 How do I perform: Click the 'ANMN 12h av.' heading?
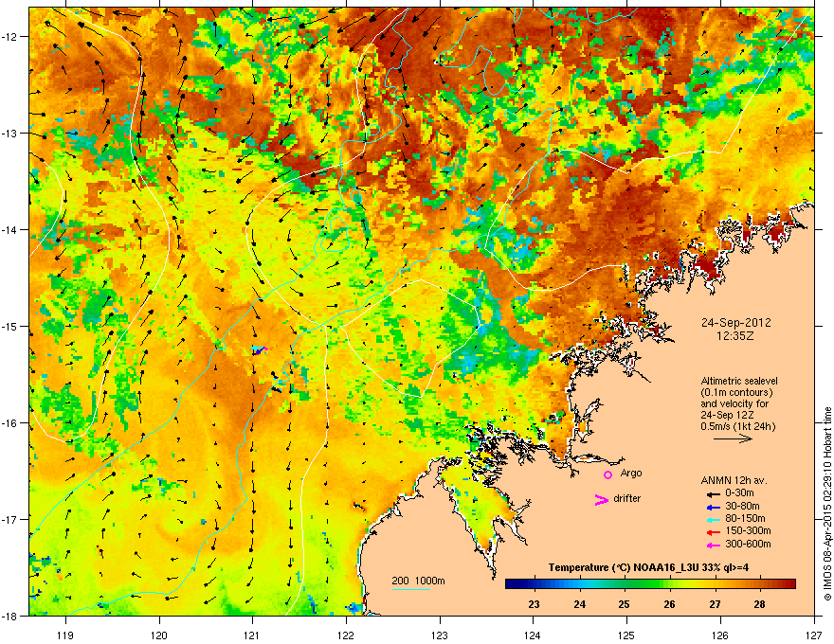click(734, 480)
